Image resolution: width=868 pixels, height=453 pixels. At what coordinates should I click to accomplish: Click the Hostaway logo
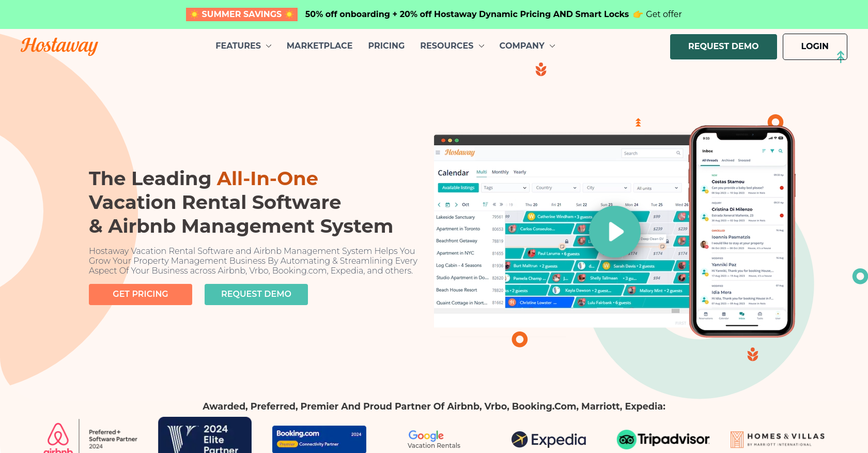pyautogui.click(x=59, y=46)
